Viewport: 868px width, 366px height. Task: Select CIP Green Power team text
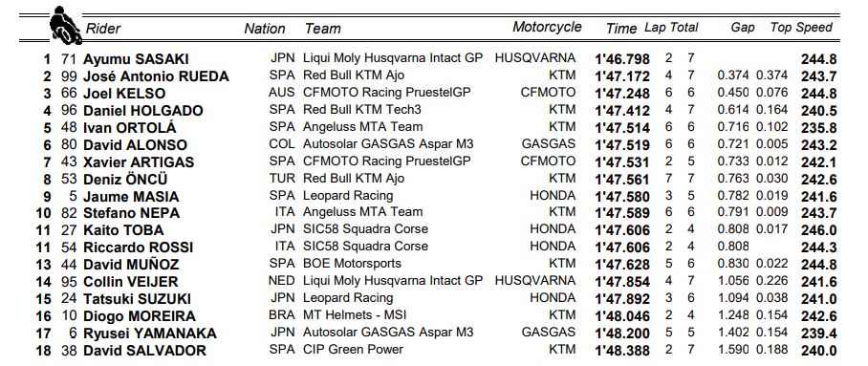(353, 350)
